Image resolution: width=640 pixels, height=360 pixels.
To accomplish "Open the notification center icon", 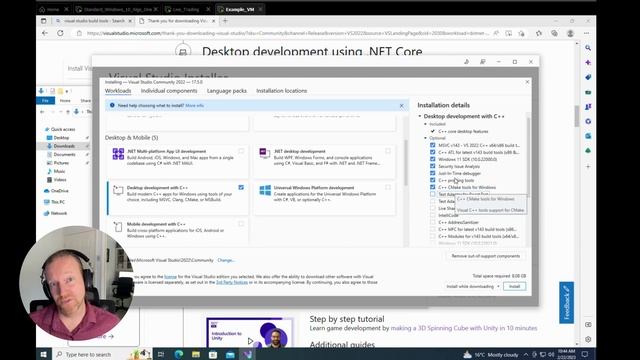I will (585, 354).
